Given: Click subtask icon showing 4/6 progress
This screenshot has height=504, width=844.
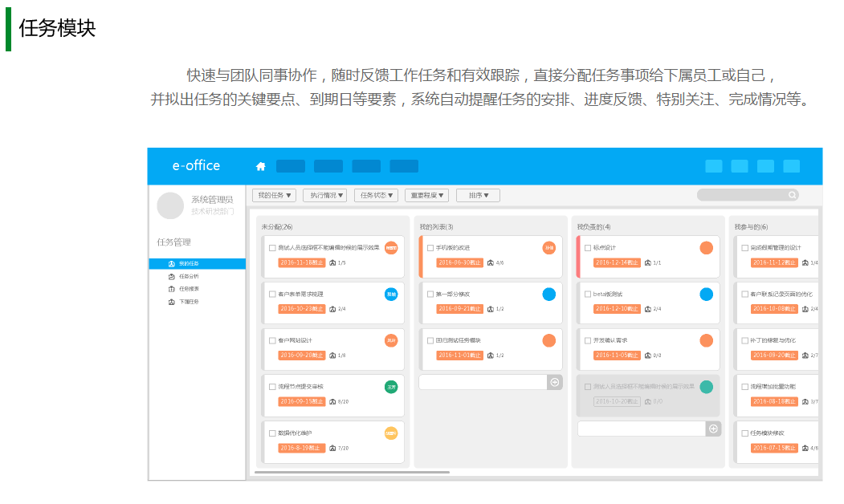Looking at the screenshot, I should pyautogui.click(x=491, y=263).
